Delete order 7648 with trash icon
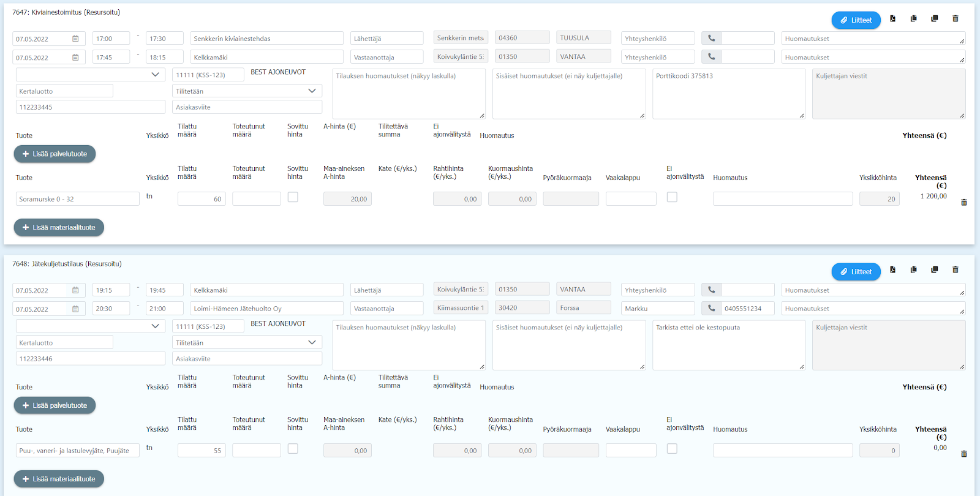This screenshot has height=496, width=980. click(955, 270)
